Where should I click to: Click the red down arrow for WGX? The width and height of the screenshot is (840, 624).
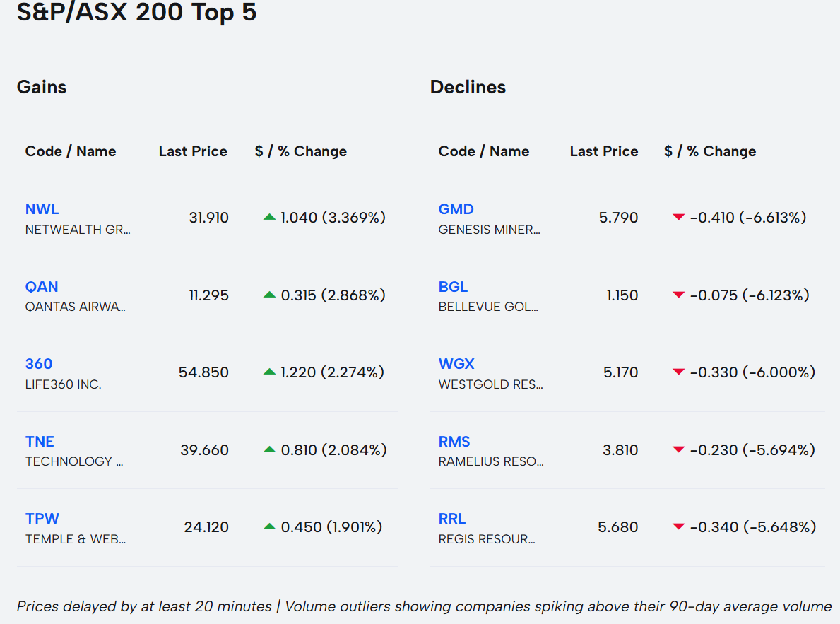click(x=678, y=372)
